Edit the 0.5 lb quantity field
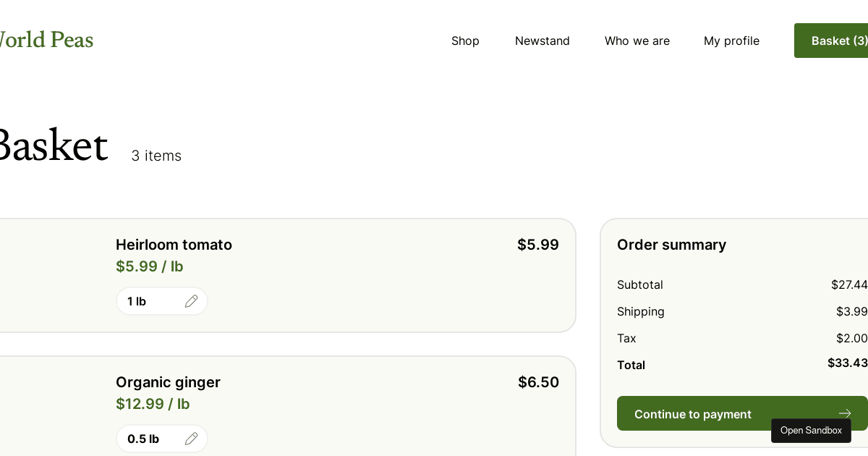This screenshot has height=456, width=868. 162,439
